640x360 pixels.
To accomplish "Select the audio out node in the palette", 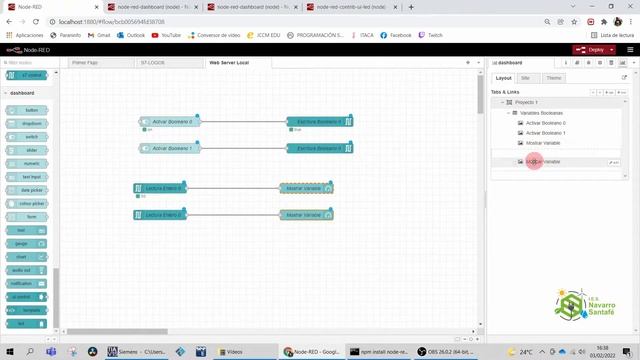I will pos(27,270).
